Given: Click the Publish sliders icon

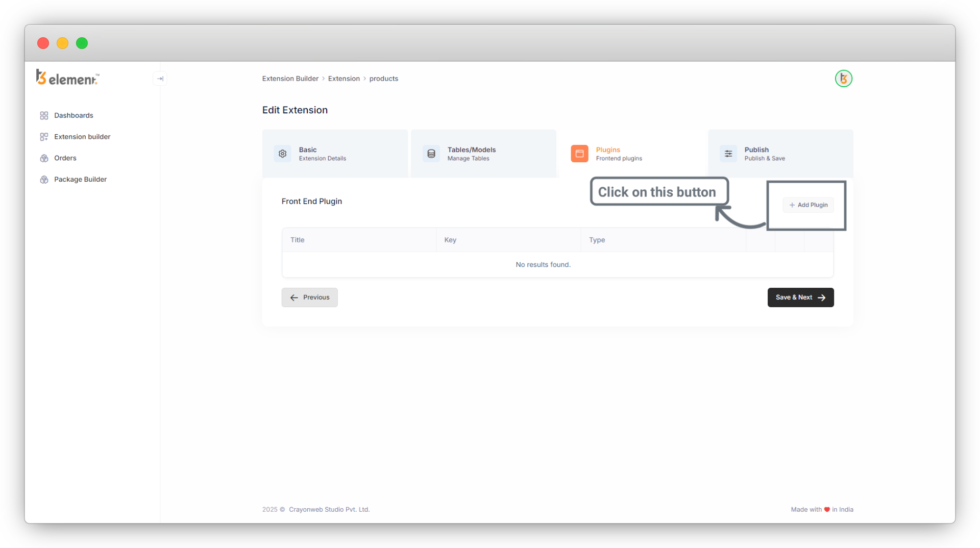Looking at the screenshot, I should click(x=728, y=154).
